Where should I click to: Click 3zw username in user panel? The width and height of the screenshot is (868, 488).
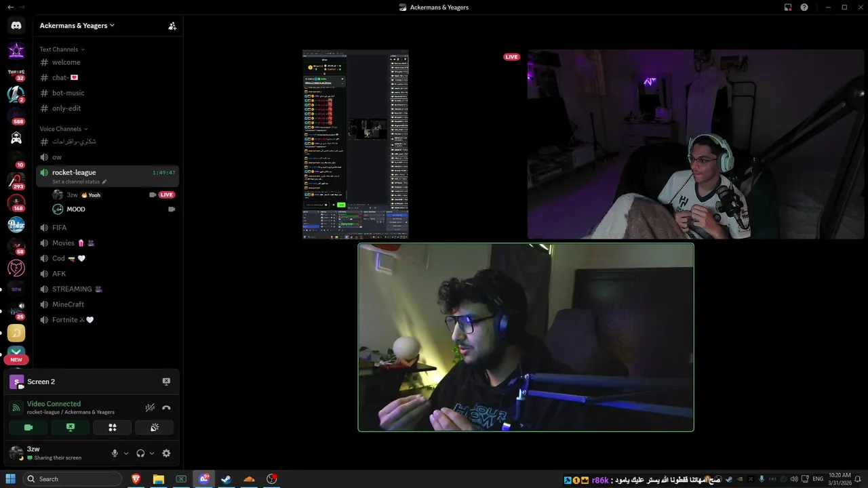pyautogui.click(x=33, y=449)
